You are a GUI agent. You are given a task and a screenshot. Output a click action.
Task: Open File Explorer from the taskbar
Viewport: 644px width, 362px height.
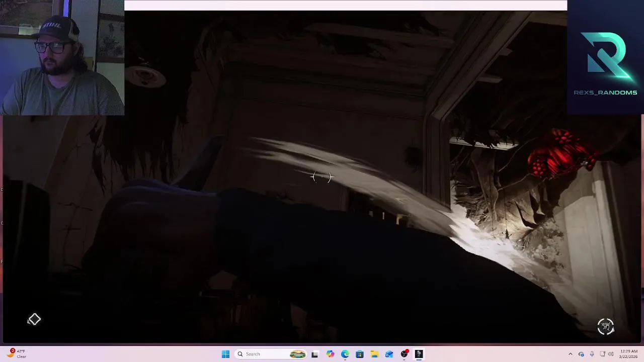[374, 354]
